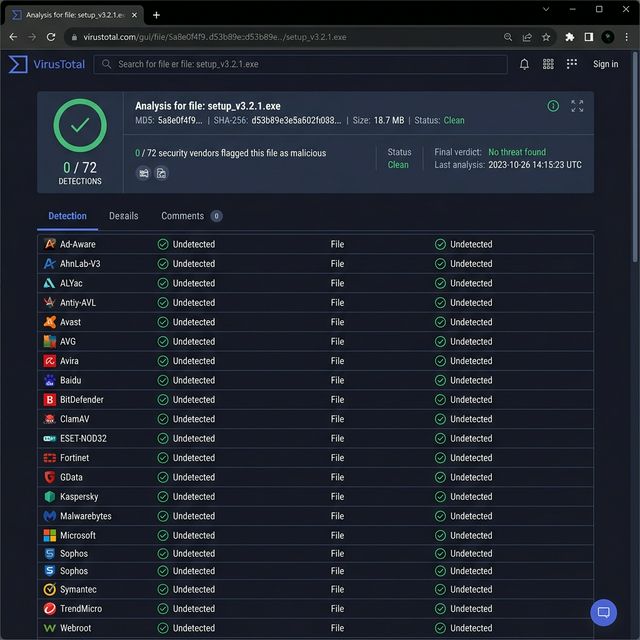Open a new browser tab
640x640 pixels.
pyautogui.click(x=156, y=15)
